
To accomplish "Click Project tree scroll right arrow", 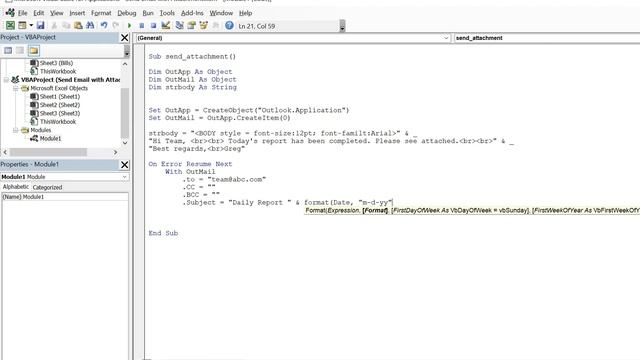I will 116,152.
